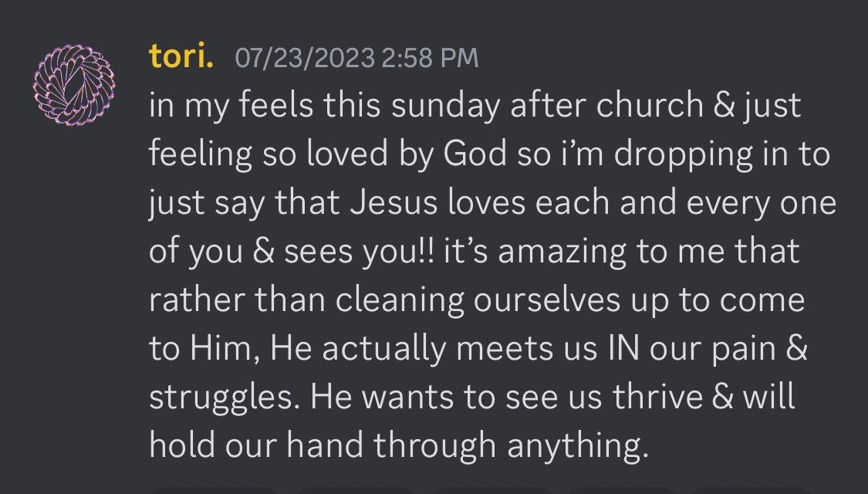Click the word "Him," in the message
This screenshot has height=494, width=868.
coord(225,349)
